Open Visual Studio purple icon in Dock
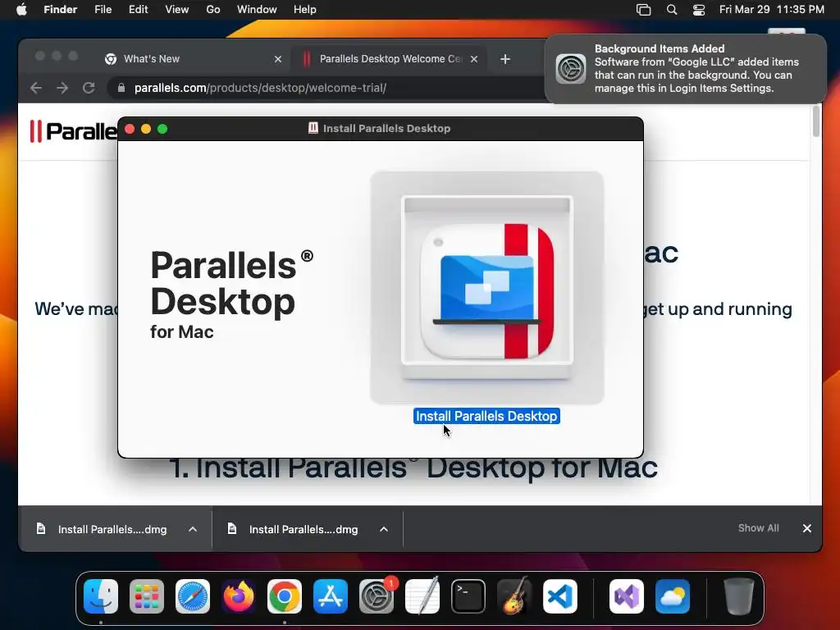 coord(627,596)
